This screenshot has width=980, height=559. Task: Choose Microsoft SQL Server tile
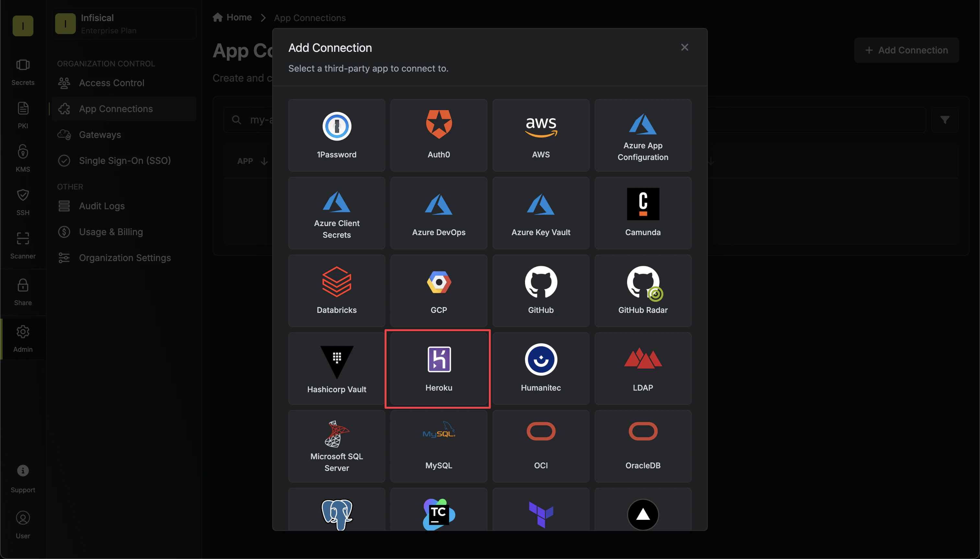336,446
